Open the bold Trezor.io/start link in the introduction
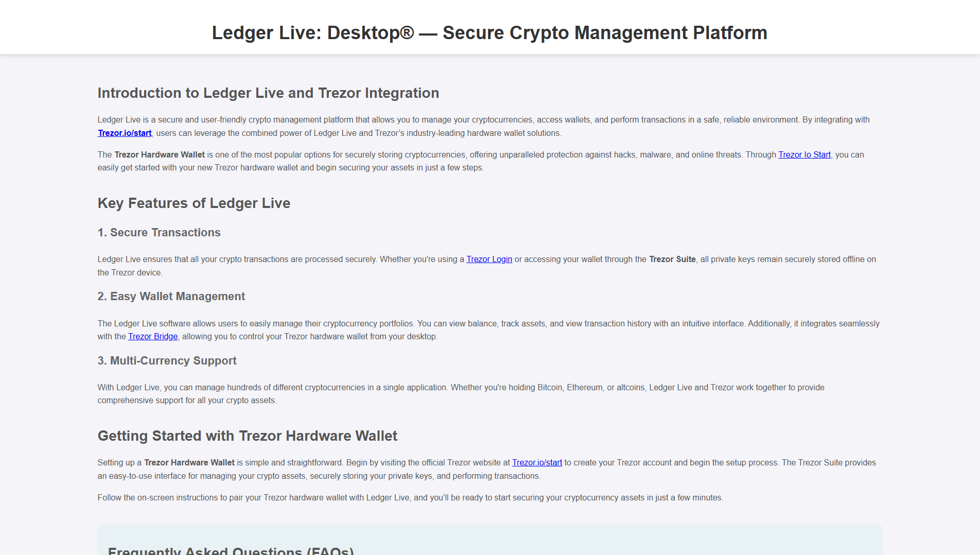Screen dimensions: 980x555 (125, 133)
